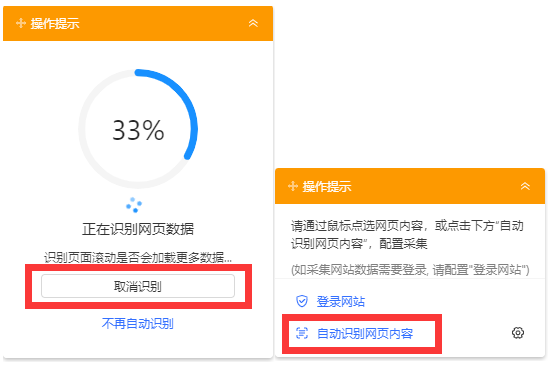Click the 请通过鼠标点选网页内容 instruction text
Screen dimensions: 554x366
coord(357,225)
